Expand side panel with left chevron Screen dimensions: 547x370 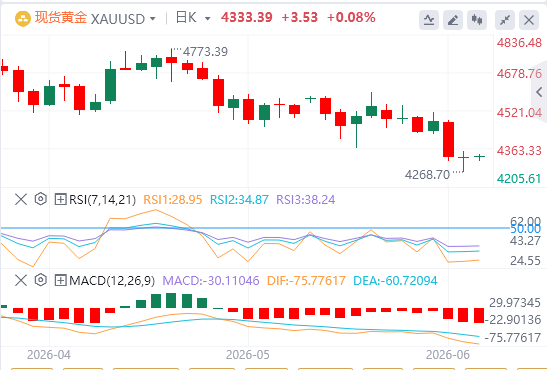coord(539,92)
